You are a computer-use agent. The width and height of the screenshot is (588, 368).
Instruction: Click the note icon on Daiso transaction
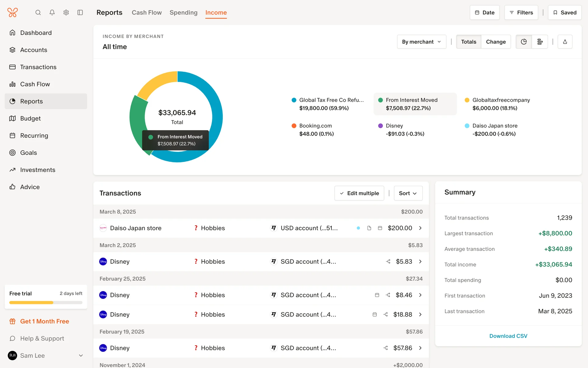[x=369, y=228]
